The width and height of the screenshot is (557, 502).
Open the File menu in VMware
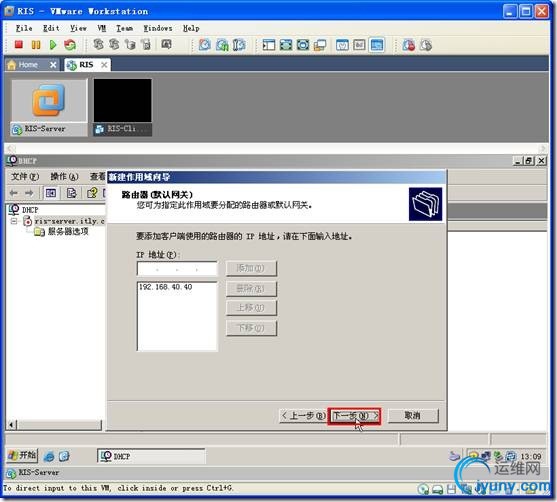click(24, 28)
